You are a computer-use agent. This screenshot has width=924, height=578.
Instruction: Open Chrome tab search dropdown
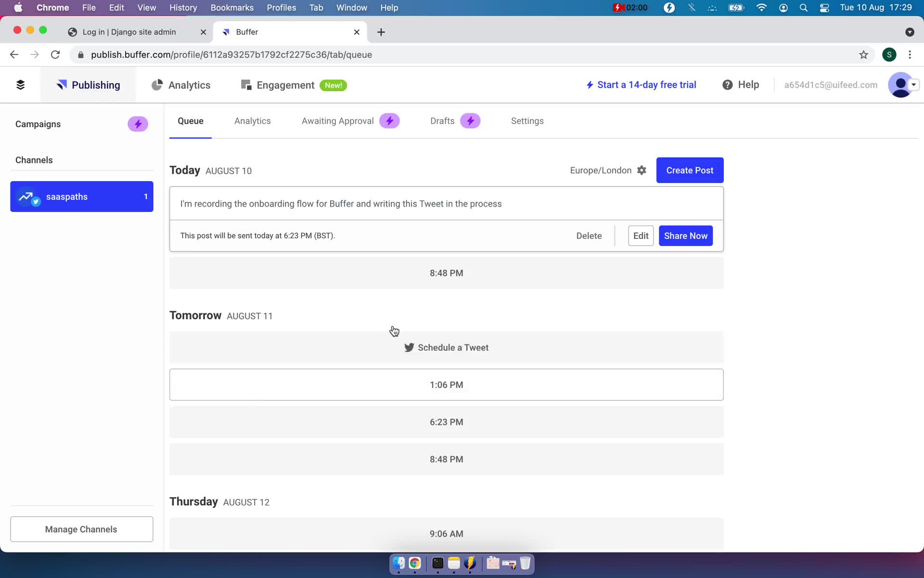click(x=909, y=32)
